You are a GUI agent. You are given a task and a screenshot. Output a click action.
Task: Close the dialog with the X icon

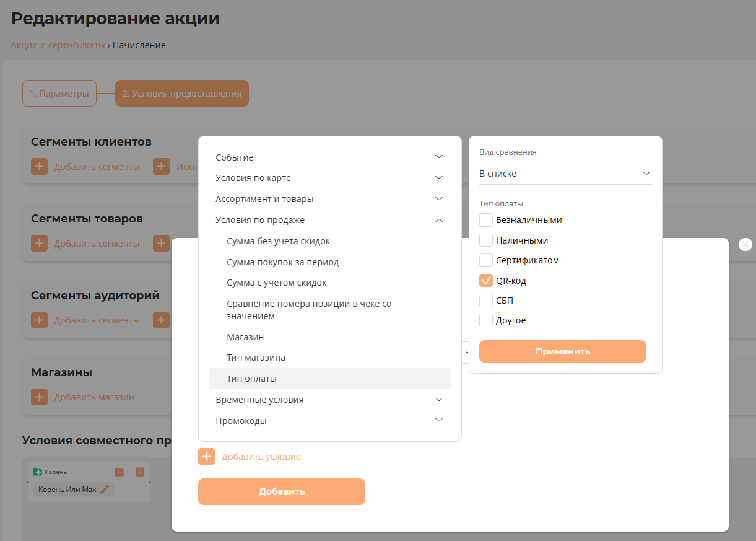coord(745,244)
